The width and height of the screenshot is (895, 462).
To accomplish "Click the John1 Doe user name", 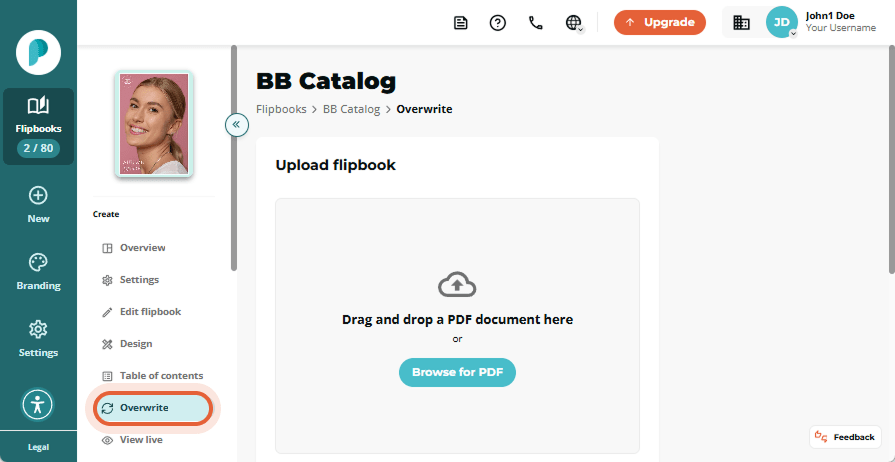I will [830, 16].
